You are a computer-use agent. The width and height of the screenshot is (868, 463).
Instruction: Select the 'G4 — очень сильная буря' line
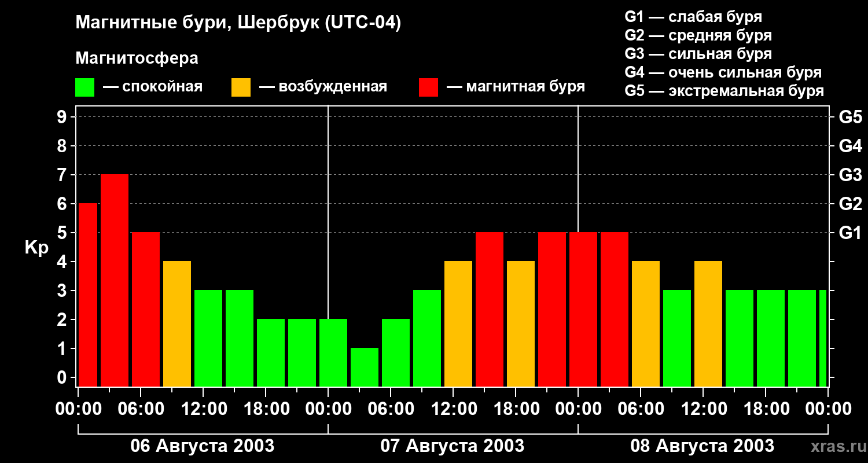click(x=723, y=72)
